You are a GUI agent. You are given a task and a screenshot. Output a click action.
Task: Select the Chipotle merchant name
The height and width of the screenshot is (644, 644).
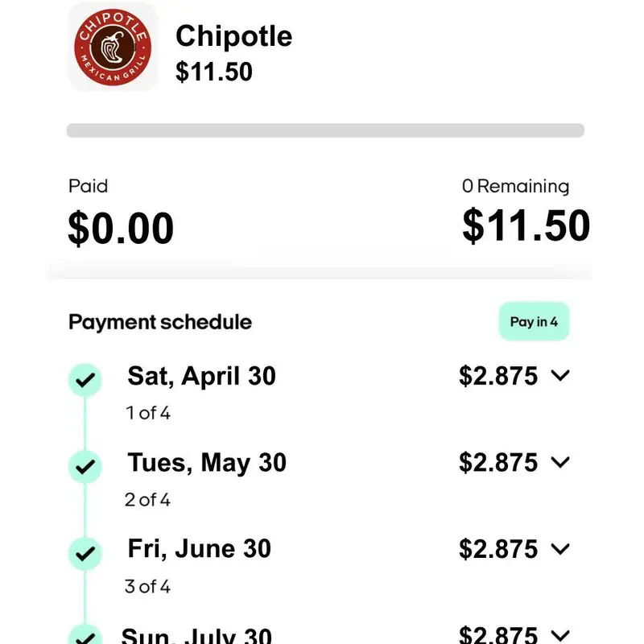(233, 36)
